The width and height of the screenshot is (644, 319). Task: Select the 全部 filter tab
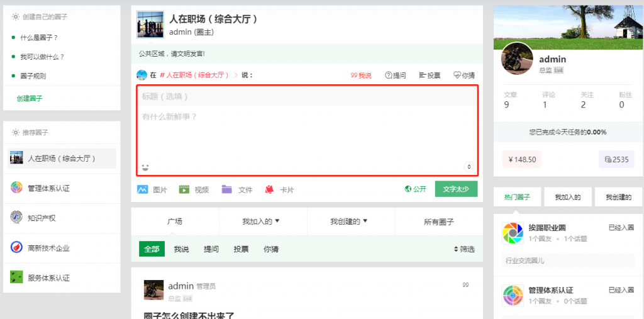152,249
